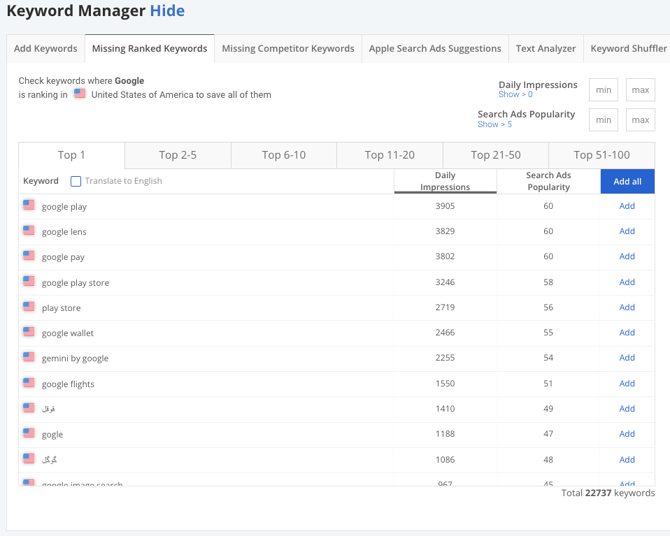Open the Apple Search Ads Suggestions tab
The height and width of the screenshot is (536, 670).
click(x=435, y=48)
